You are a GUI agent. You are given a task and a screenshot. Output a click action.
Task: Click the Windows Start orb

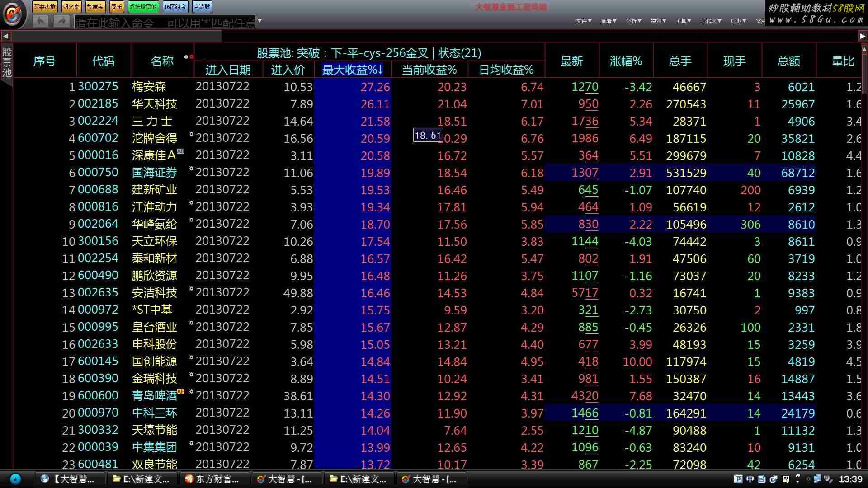click(x=15, y=479)
